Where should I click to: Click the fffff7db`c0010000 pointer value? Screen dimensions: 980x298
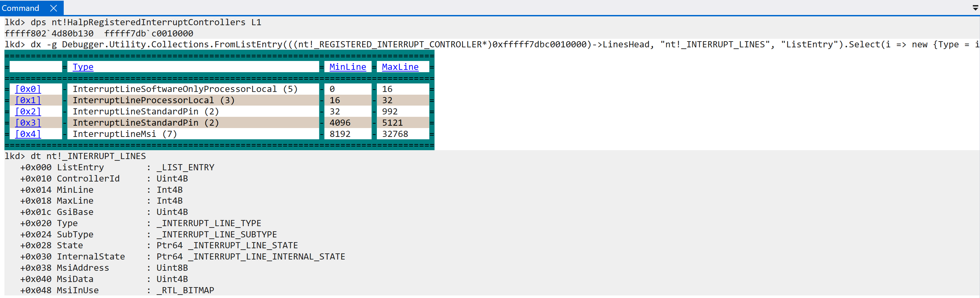[x=149, y=33]
